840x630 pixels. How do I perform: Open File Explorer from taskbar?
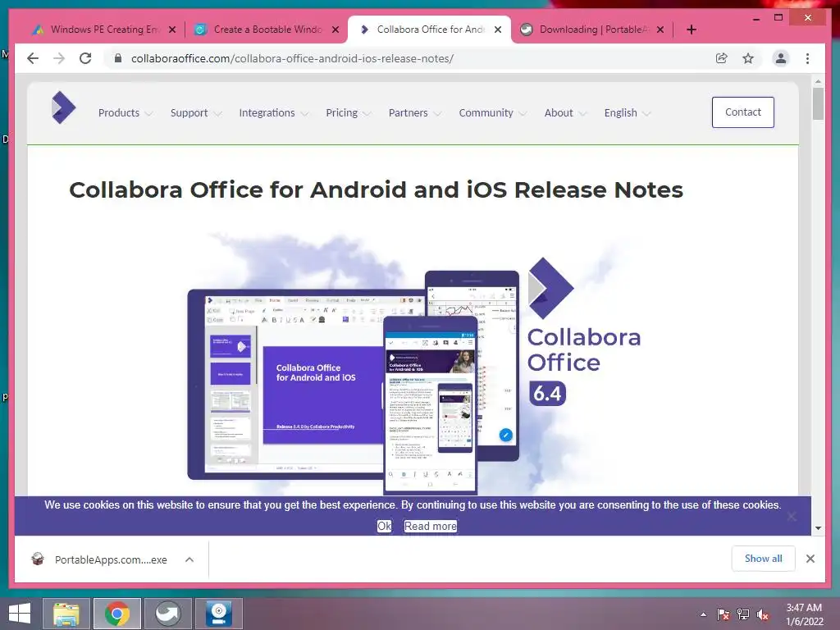pos(66,614)
